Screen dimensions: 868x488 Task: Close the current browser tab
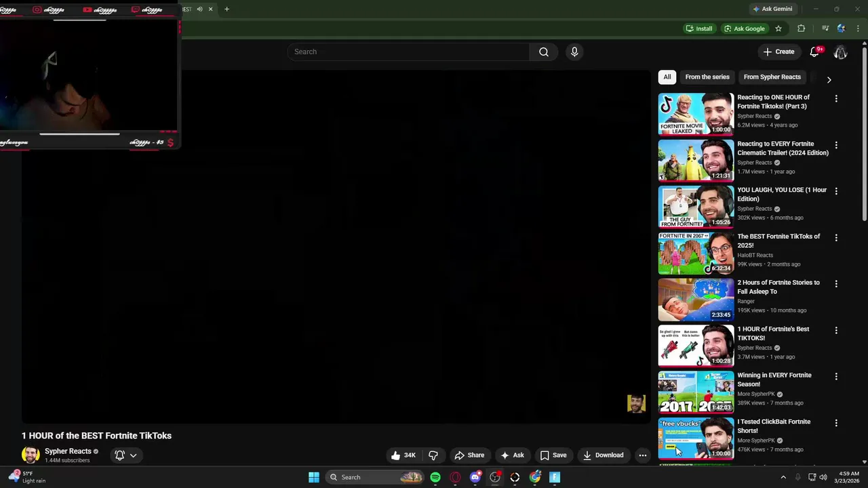point(210,9)
